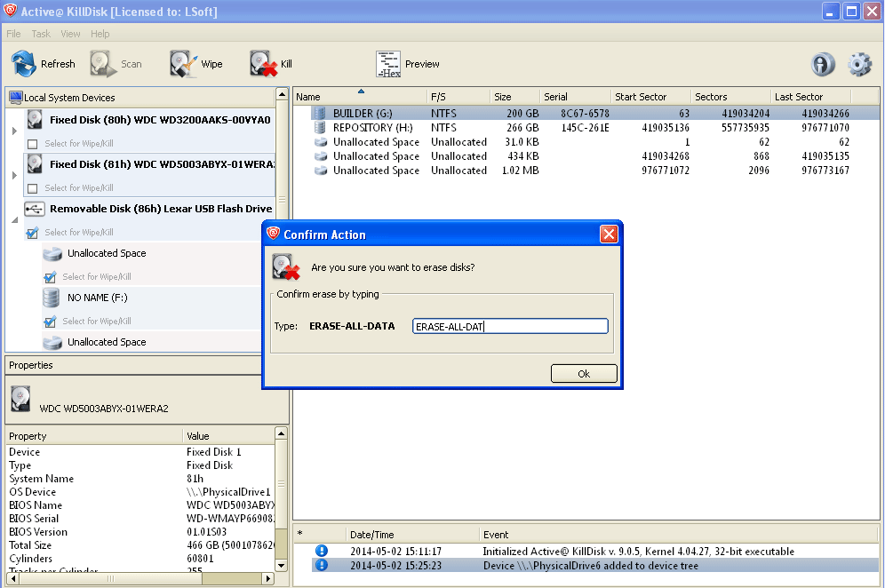This screenshot has width=885, height=588.
Task: Expand the Fixed Disk (80h) tree node
Action: (x=13, y=131)
